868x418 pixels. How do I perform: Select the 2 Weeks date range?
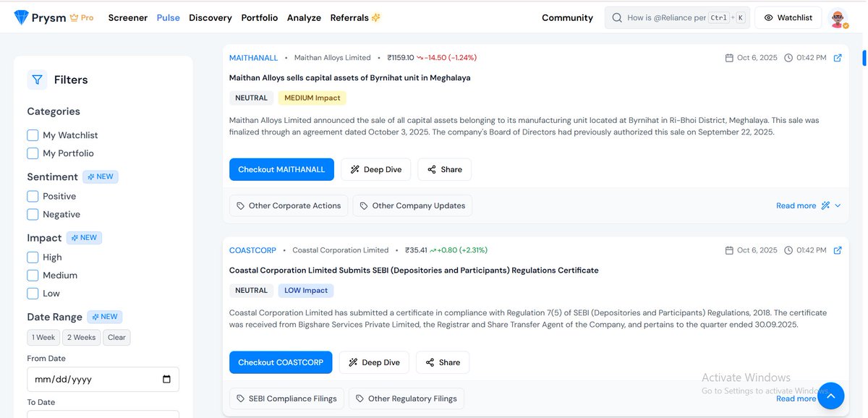click(x=81, y=338)
